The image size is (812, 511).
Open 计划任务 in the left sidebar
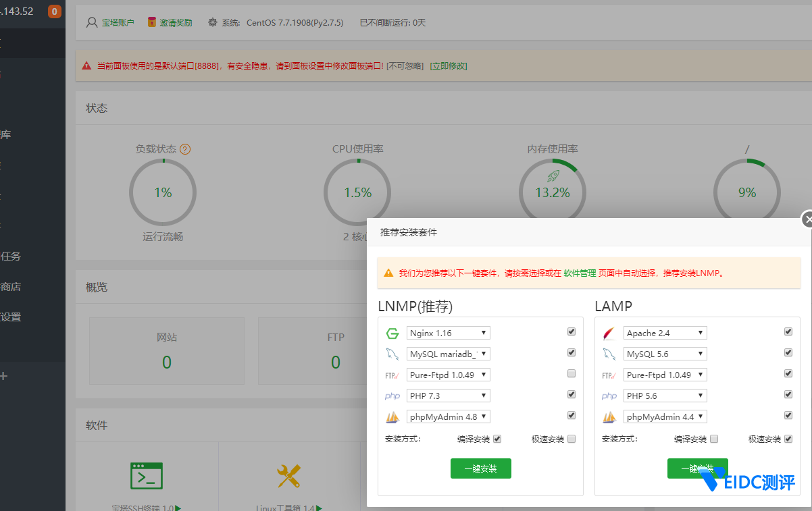(11, 257)
